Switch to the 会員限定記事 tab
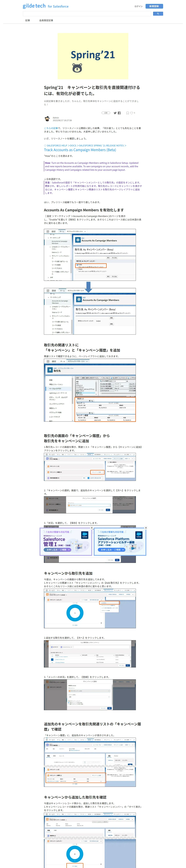This screenshot has width=186, height=868. tap(46, 21)
